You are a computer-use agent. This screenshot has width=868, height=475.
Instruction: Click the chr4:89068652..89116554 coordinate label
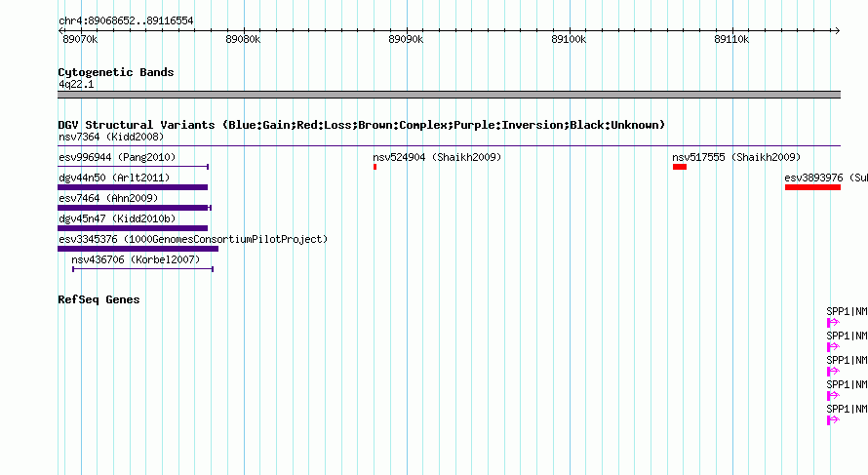126,21
